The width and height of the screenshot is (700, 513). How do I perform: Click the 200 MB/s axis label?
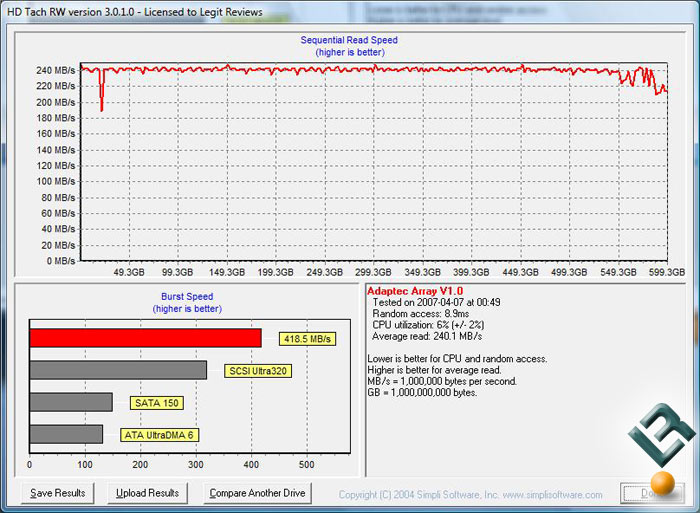tap(56, 102)
